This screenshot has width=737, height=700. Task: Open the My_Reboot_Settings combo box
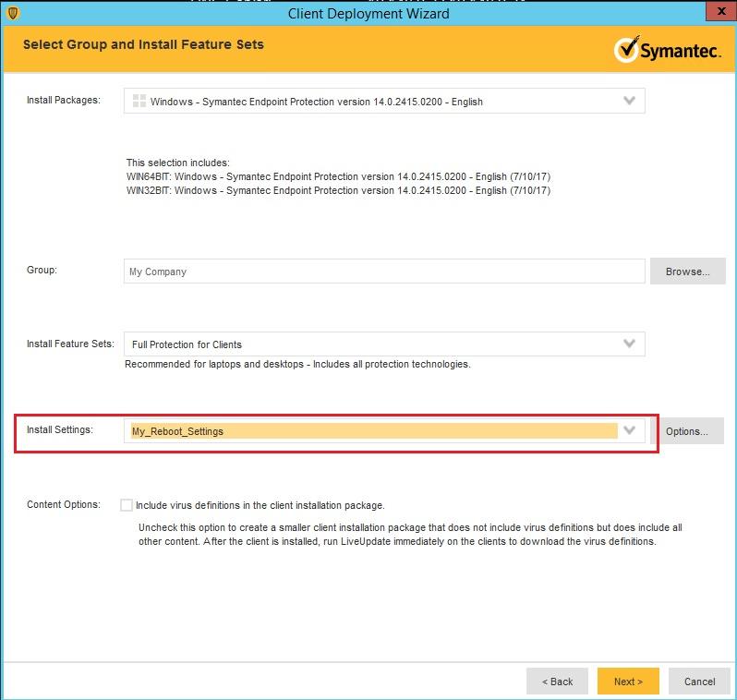click(x=384, y=430)
